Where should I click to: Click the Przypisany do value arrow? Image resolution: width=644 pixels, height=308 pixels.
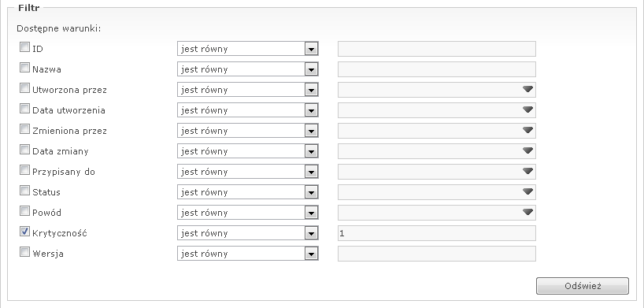coord(527,171)
